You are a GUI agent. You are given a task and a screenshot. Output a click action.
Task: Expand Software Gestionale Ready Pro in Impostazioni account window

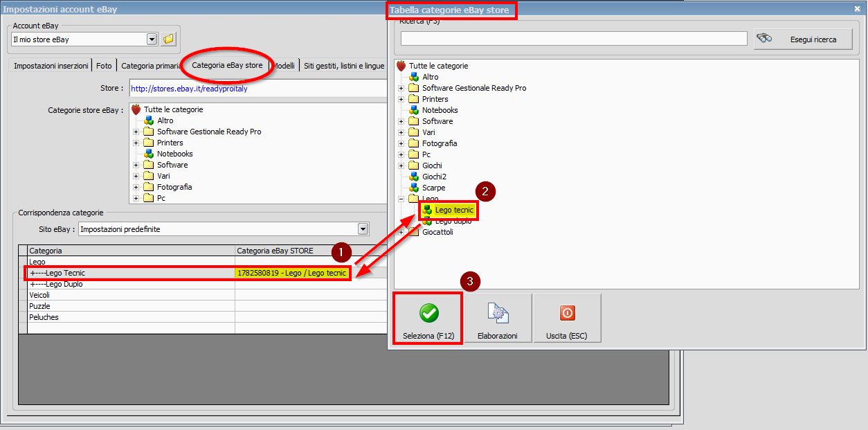click(136, 132)
